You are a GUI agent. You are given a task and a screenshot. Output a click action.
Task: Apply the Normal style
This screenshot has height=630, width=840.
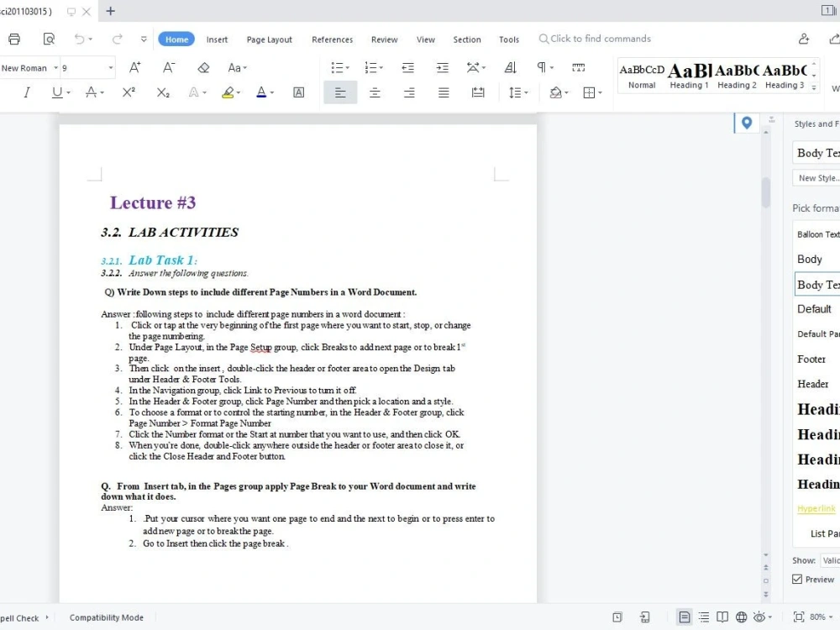click(x=642, y=76)
